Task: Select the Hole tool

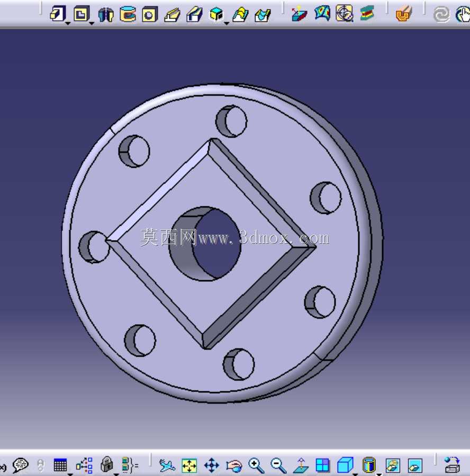Action: tap(150, 14)
